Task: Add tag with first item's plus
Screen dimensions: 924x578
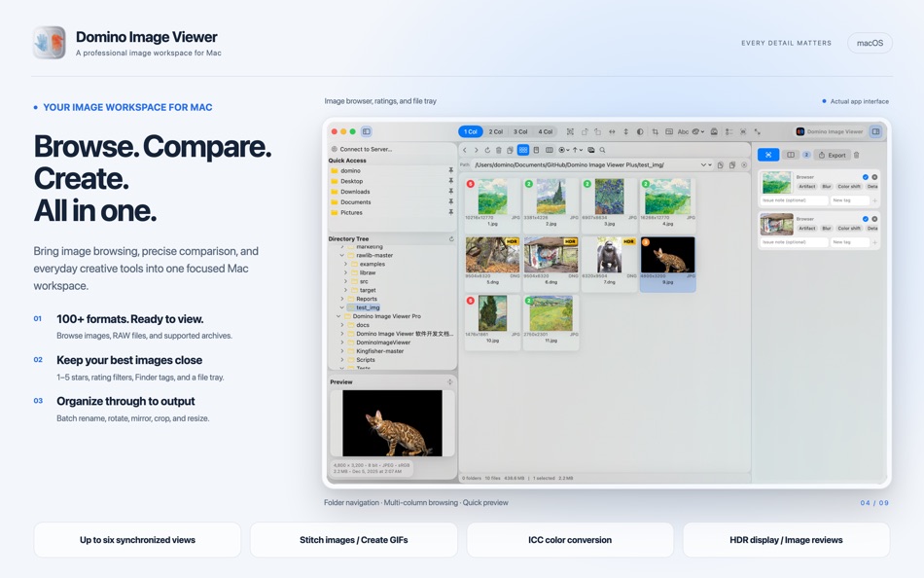Action: [874, 200]
